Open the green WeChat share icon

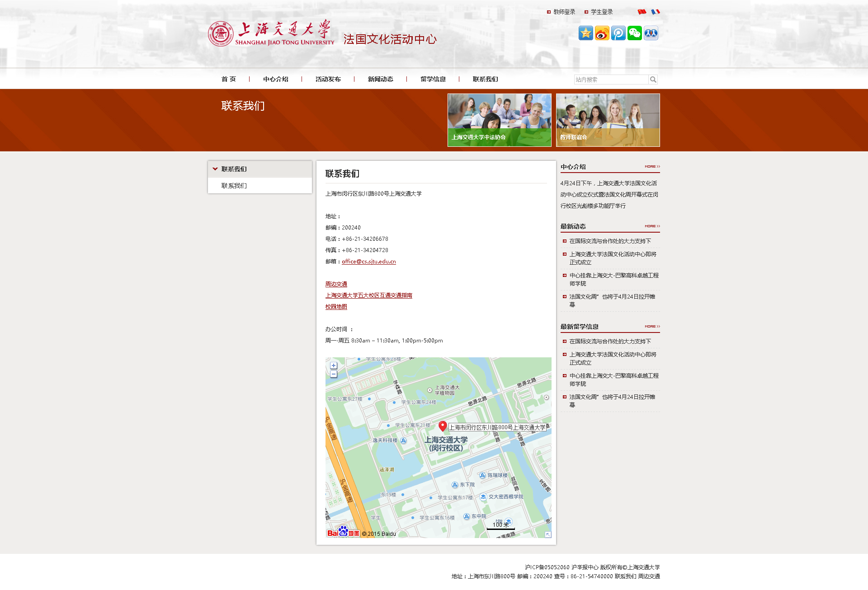[634, 33]
